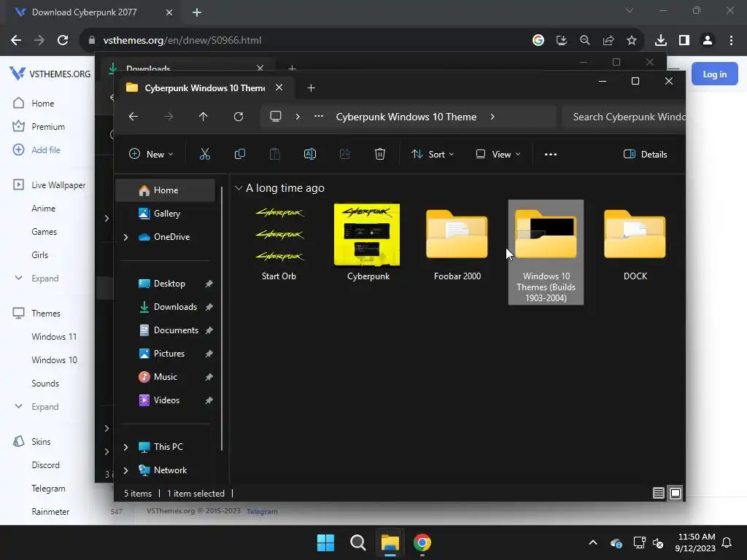Open the Telegram footer link
This screenshot has width=747, height=560.
pyautogui.click(x=262, y=511)
